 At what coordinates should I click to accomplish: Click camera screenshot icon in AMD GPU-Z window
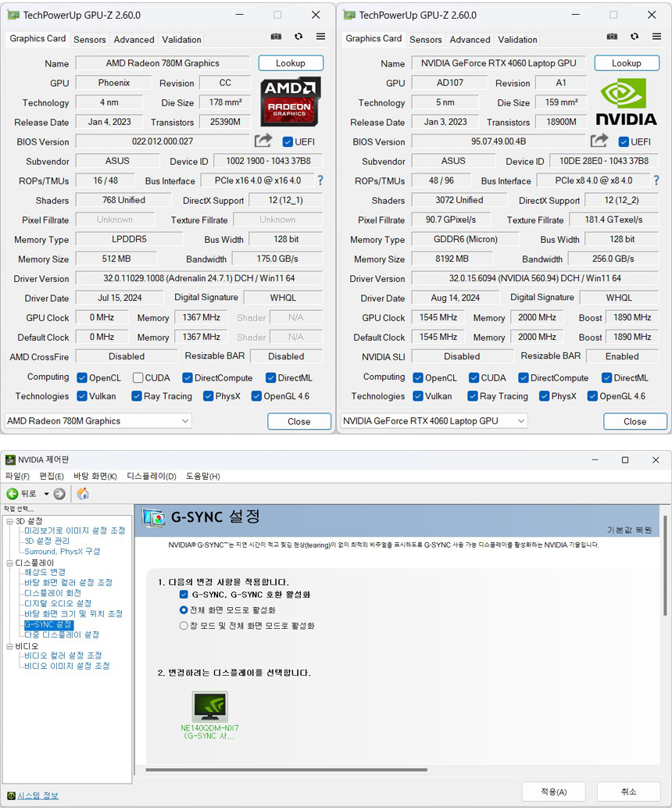coord(277,36)
